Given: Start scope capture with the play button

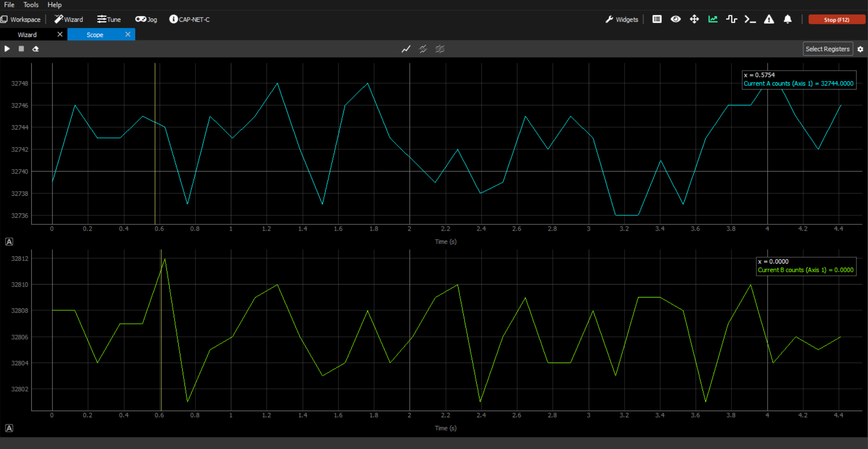Looking at the screenshot, I should pos(7,49).
